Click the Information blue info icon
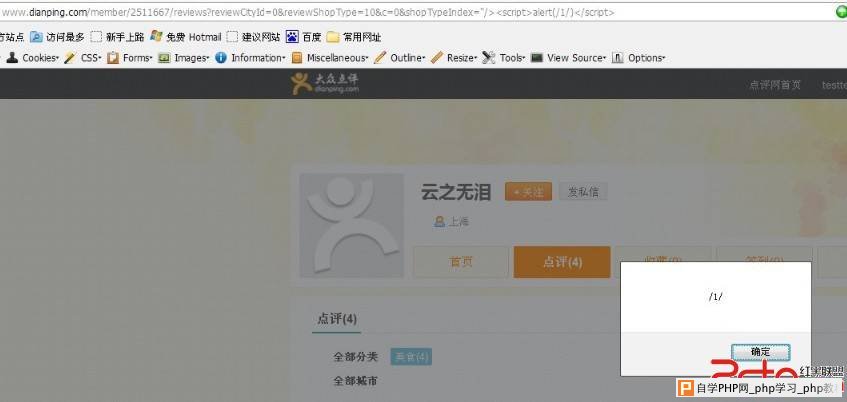This screenshot has height=402, width=847. (x=220, y=57)
